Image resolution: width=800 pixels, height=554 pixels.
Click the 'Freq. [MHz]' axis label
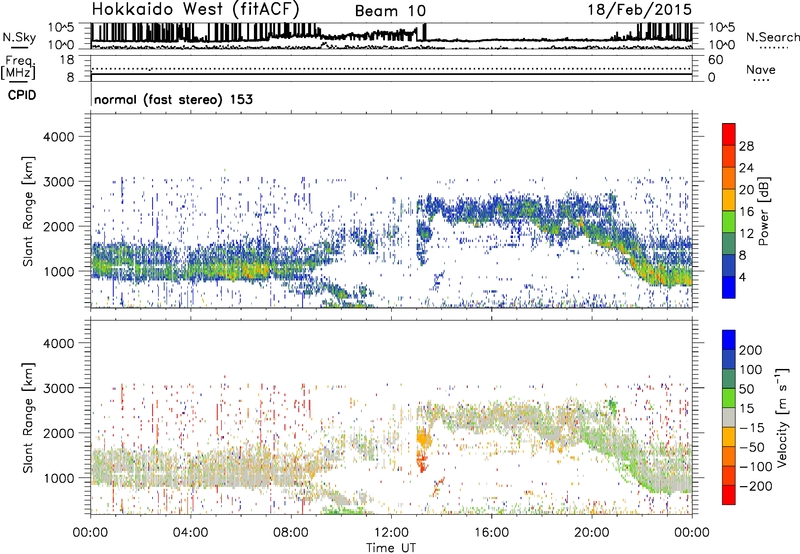pyautogui.click(x=18, y=68)
